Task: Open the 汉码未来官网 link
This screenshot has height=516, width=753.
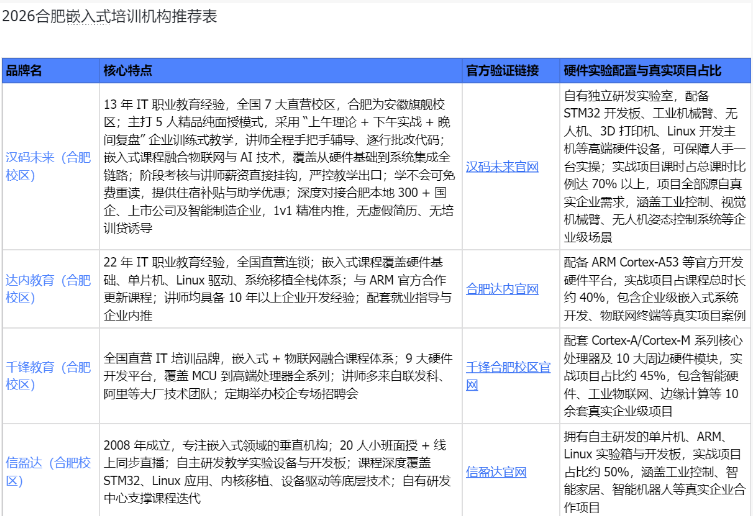Action: (502, 167)
